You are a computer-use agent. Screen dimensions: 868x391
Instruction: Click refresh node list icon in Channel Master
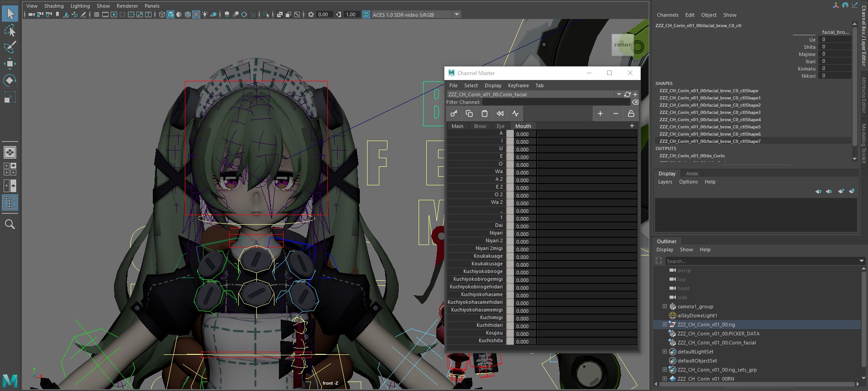tap(627, 94)
